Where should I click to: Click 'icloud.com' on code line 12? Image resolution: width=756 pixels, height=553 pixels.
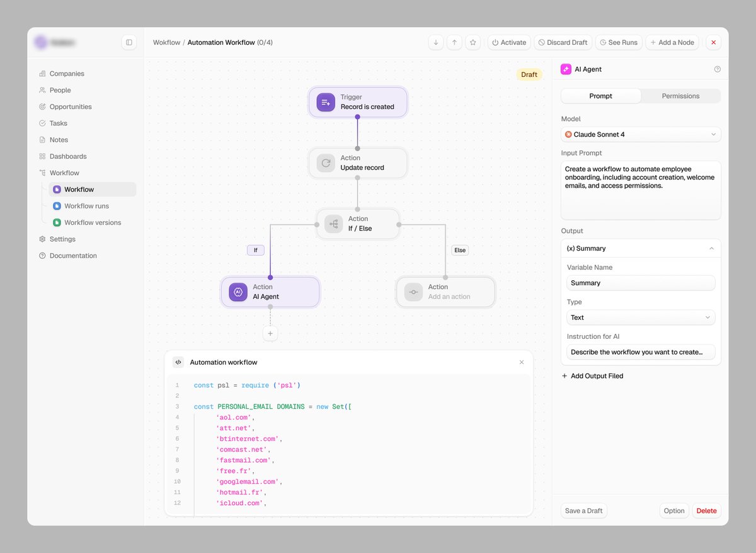pos(240,503)
